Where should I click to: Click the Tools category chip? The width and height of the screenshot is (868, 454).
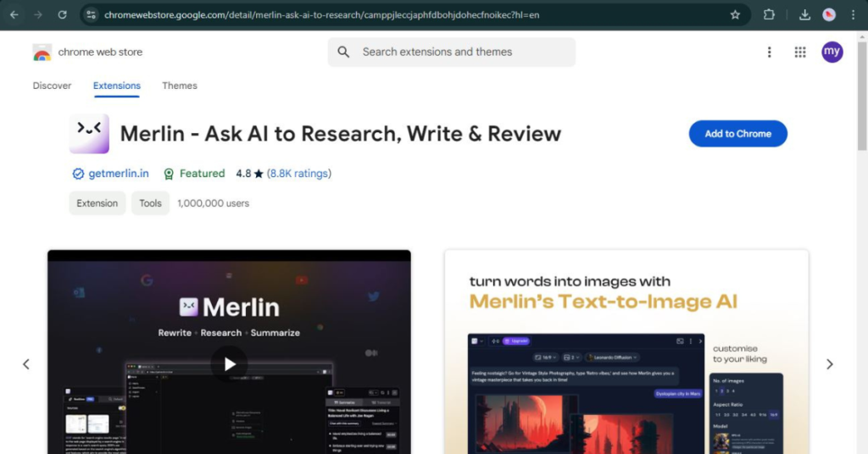150,203
